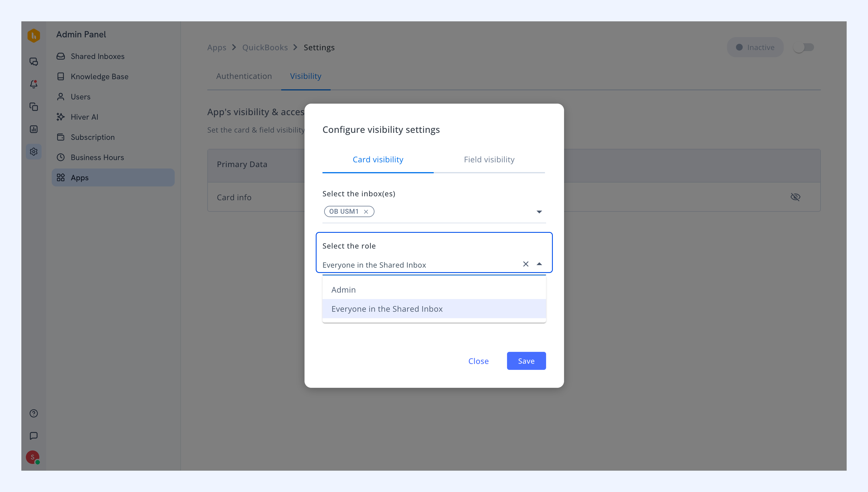The height and width of the screenshot is (492, 868).
Task: Switch to Field visibility tab
Action: click(489, 160)
